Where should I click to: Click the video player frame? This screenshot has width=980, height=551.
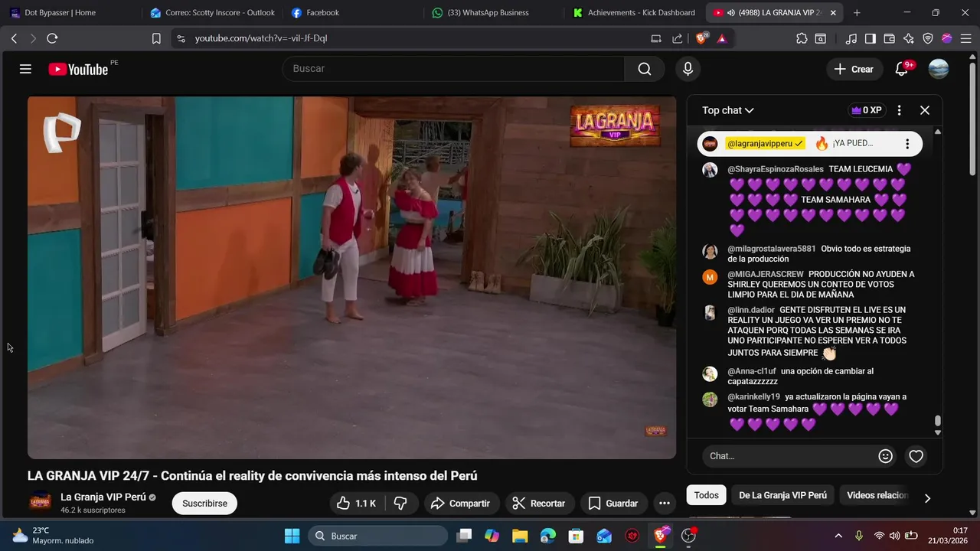351,277
